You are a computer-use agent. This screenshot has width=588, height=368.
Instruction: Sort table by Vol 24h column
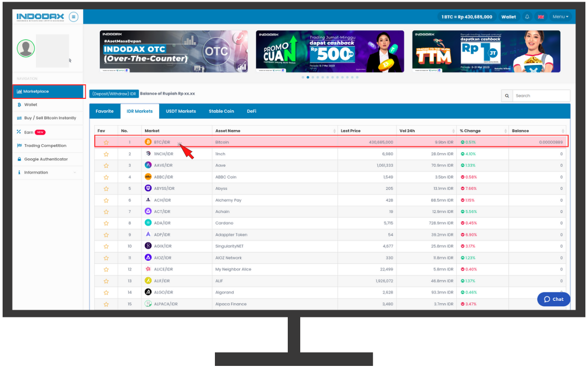point(426,131)
